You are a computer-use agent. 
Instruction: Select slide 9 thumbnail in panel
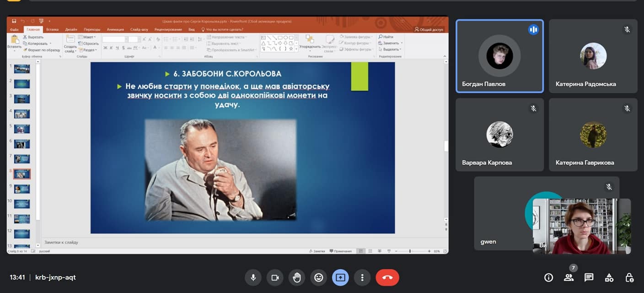coord(22,189)
